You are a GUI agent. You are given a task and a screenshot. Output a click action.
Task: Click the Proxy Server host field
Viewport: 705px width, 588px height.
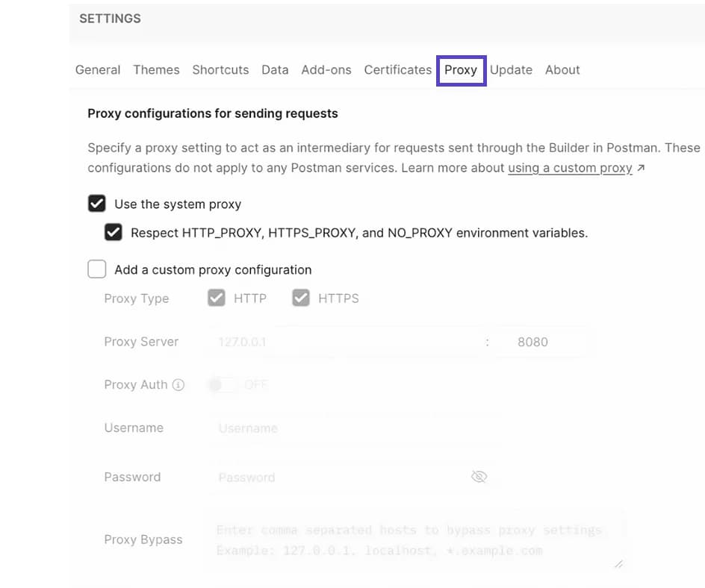tap(344, 343)
